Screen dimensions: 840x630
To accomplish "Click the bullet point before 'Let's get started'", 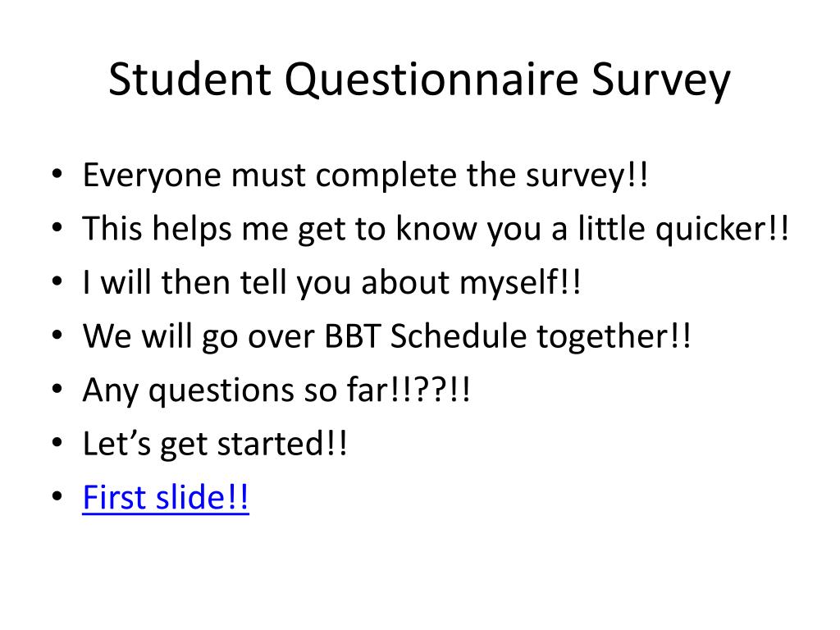I will [x=57, y=443].
